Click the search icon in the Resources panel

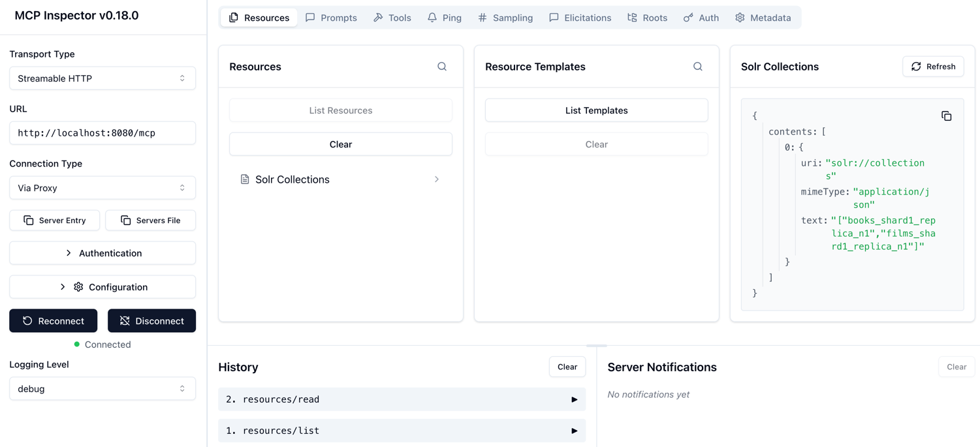click(x=442, y=67)
